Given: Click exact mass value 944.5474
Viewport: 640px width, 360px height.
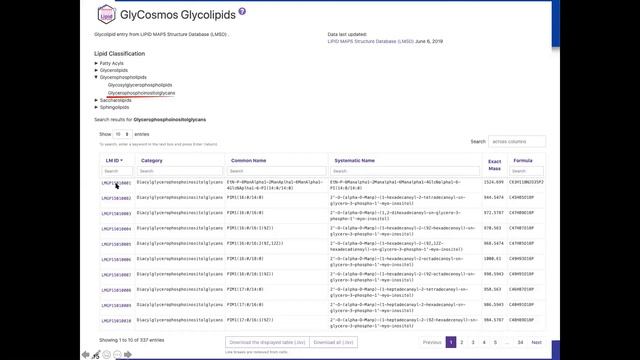Looking at the screenshot, I should point(493,197).
